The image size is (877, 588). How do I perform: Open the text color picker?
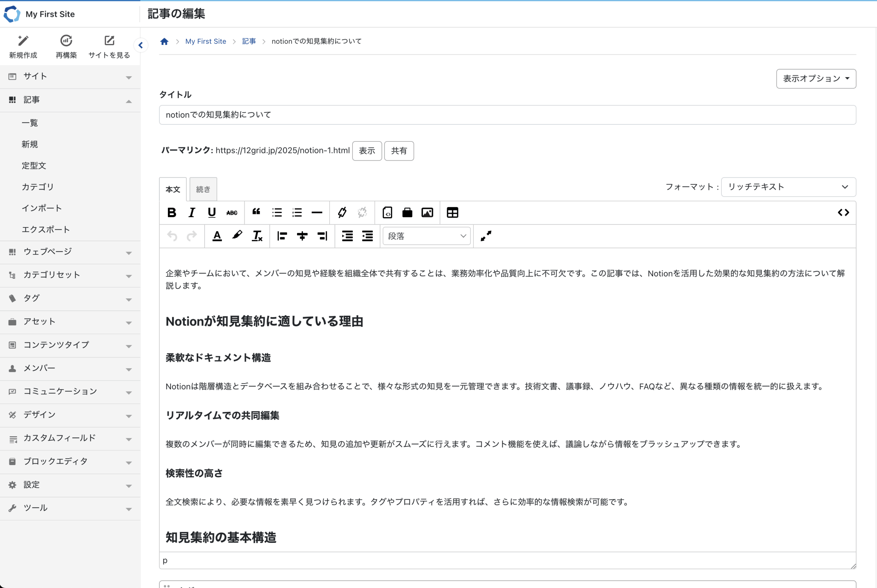pos(217,236)
